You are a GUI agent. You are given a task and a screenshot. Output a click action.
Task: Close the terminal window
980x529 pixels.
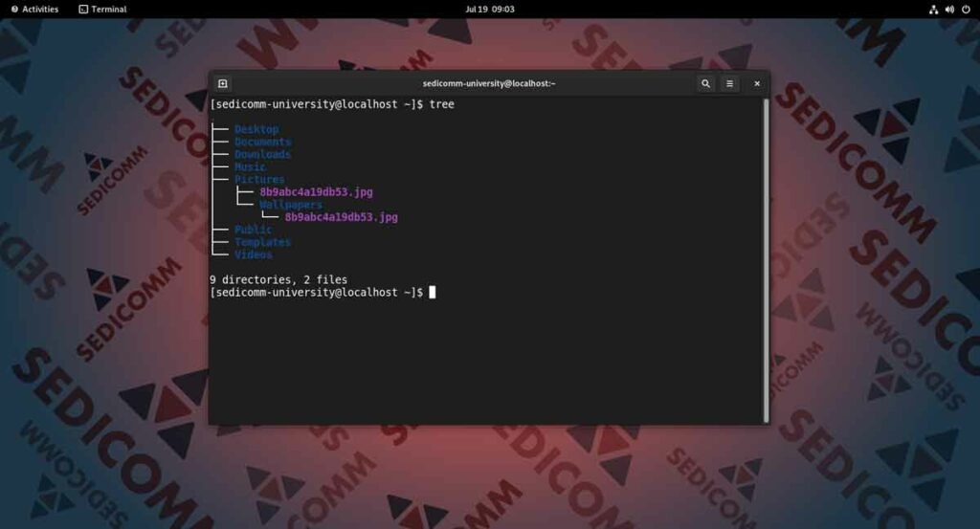click(757, 83)
